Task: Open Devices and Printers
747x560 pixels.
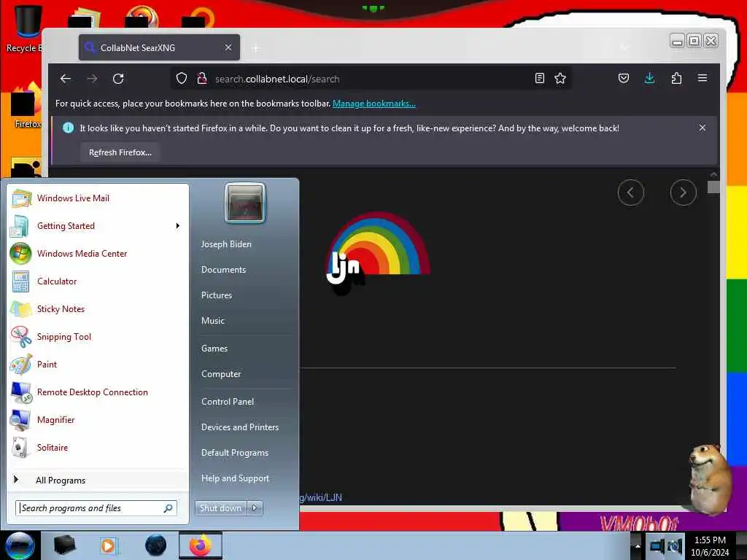Action: [240, 427]
